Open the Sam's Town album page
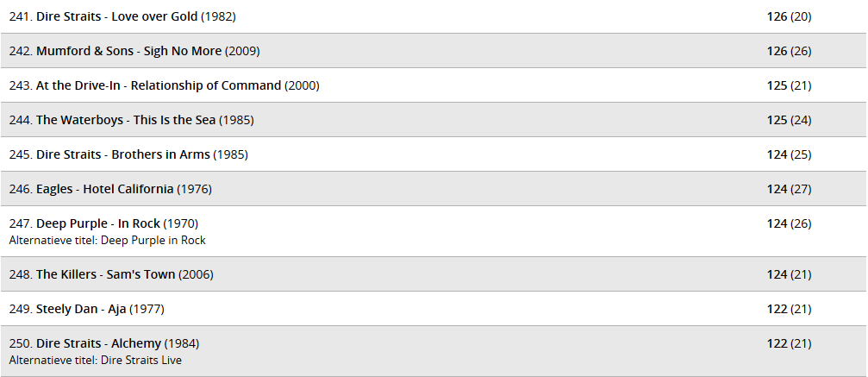The image size is (868, 377). (x=141, y=274)
